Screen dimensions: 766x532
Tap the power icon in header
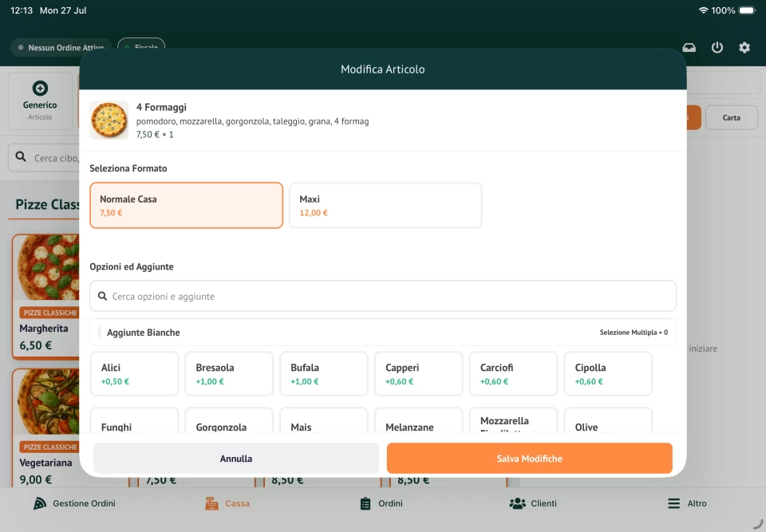[x=717, y=47]
